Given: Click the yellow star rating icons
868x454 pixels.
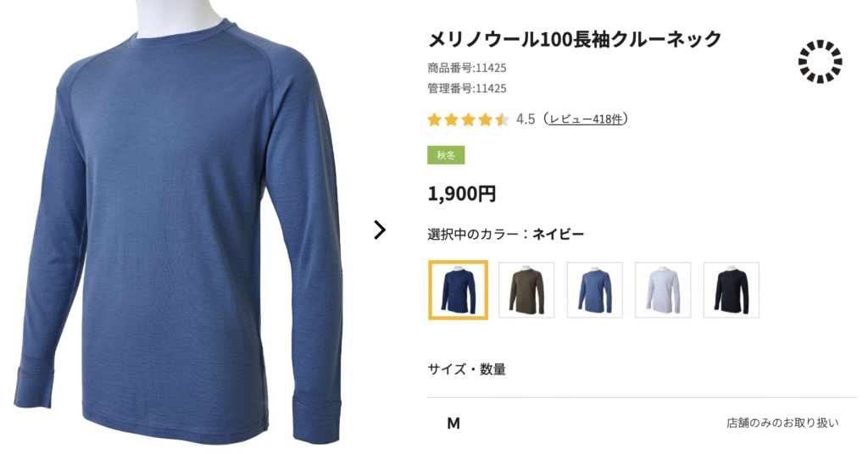Looking at the screenshot, I should point(468,119).
